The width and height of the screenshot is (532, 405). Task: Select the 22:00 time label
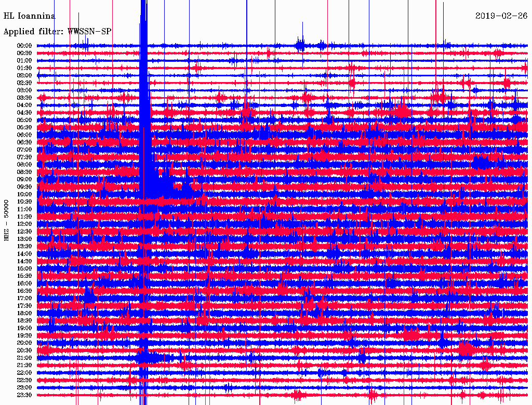(24, 373)
